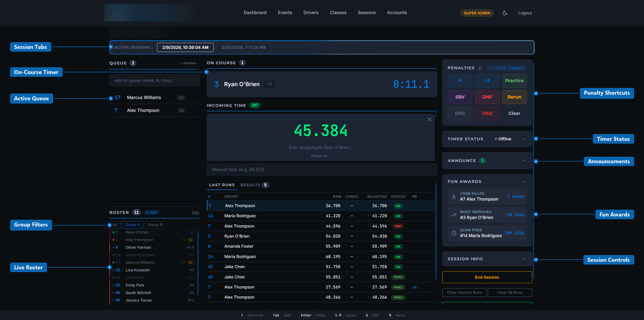Select queued driver 7 Alex Thompson

154,110
